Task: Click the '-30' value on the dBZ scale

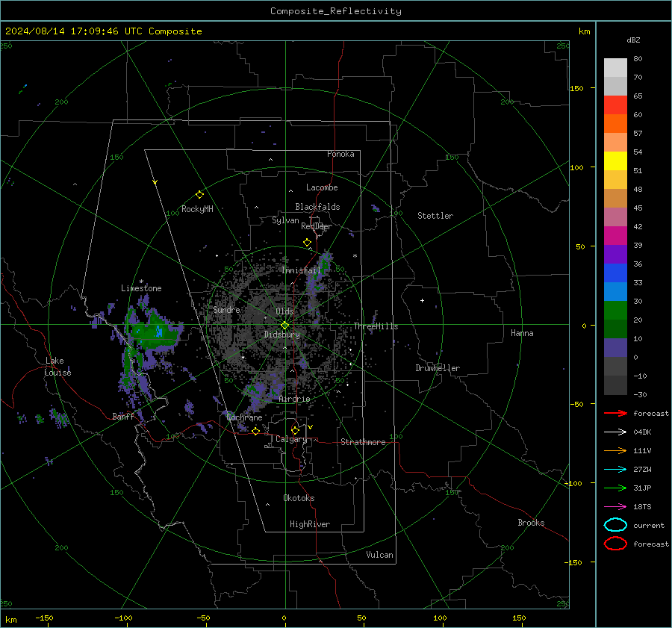Action: pos(640,394)
